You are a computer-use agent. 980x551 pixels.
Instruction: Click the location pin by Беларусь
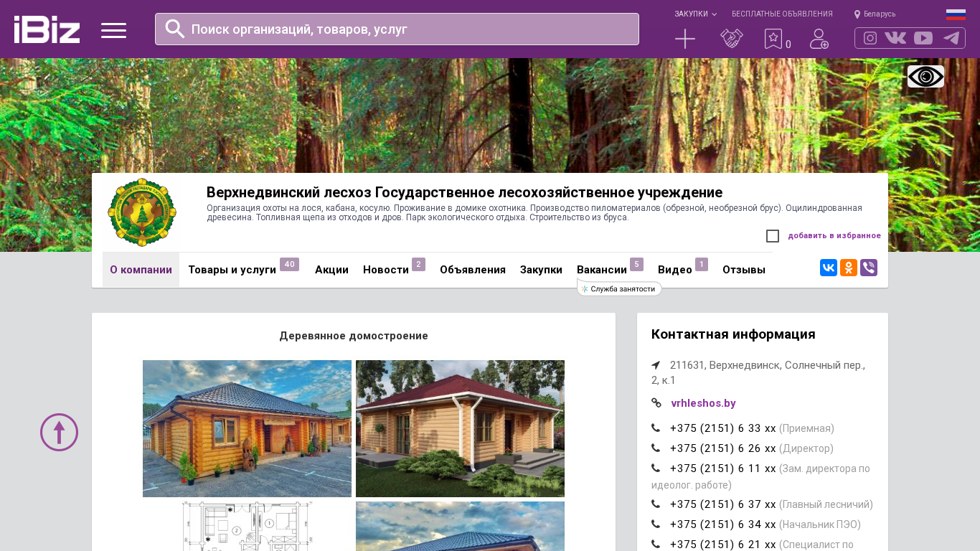857,14
